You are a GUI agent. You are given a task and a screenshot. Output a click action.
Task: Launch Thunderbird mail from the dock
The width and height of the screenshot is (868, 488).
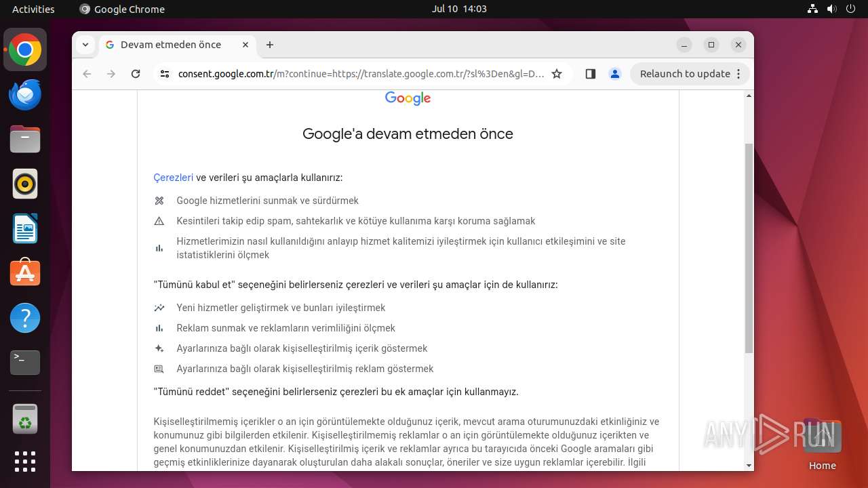tap(25, 95)
